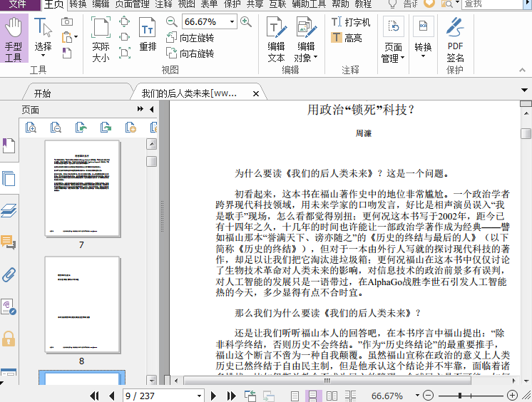Select the Typewriter (打字机) tool

(350, 22)
